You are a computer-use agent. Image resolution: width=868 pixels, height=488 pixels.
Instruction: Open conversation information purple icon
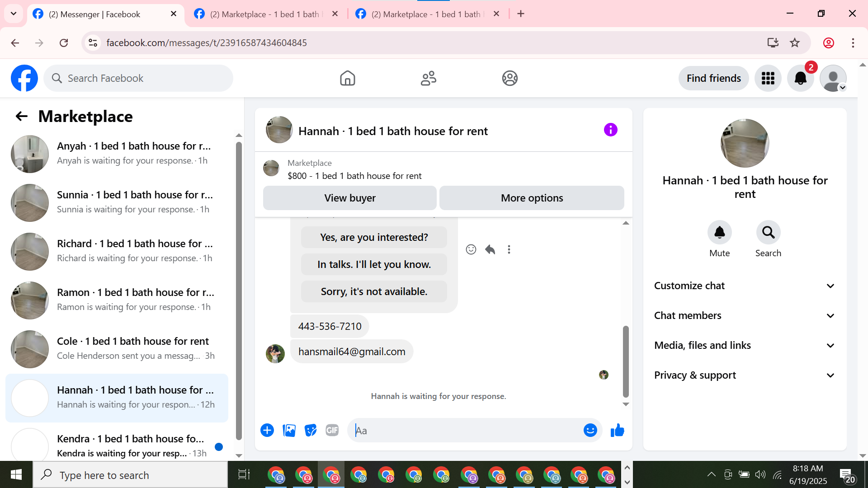click(610, 130)
